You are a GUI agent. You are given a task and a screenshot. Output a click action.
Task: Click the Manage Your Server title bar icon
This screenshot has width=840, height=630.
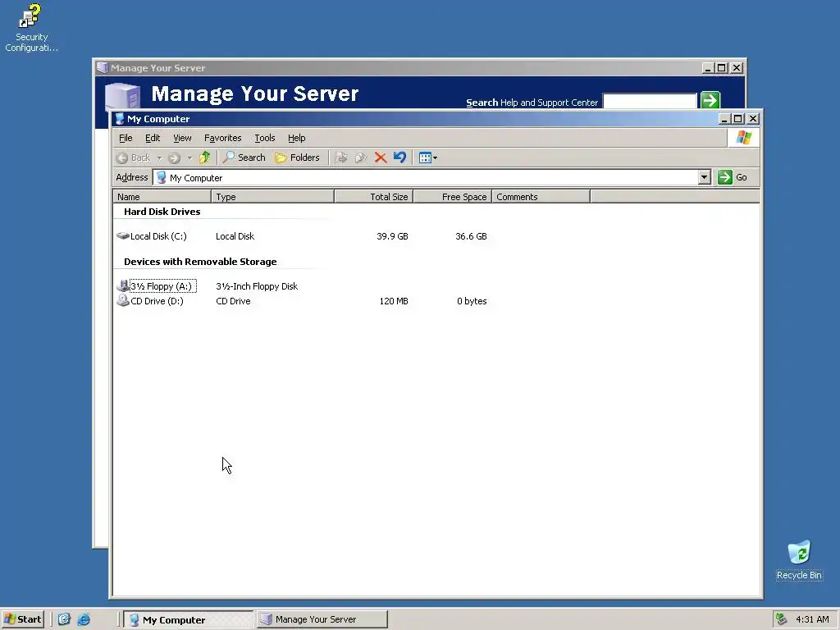pos(103,67)
